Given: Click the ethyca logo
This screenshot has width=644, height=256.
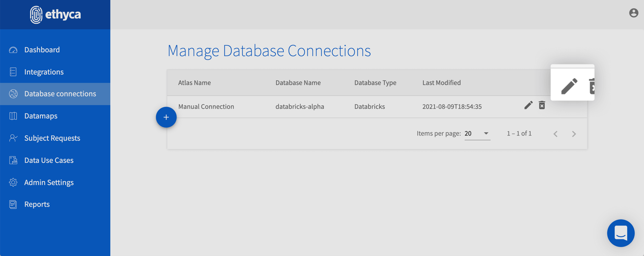Looking at the screenshot, I should pyautogui.click(x=55, y=14).
